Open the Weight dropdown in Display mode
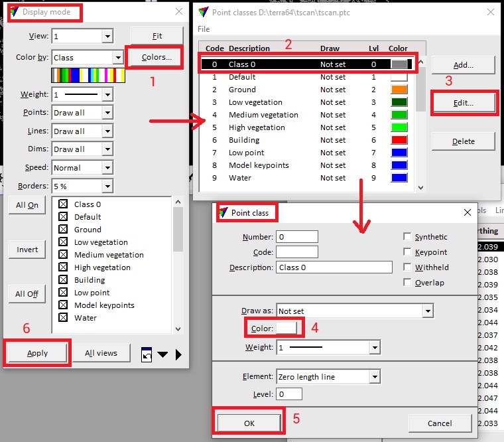Screen dimensions: 504x442 107,95
